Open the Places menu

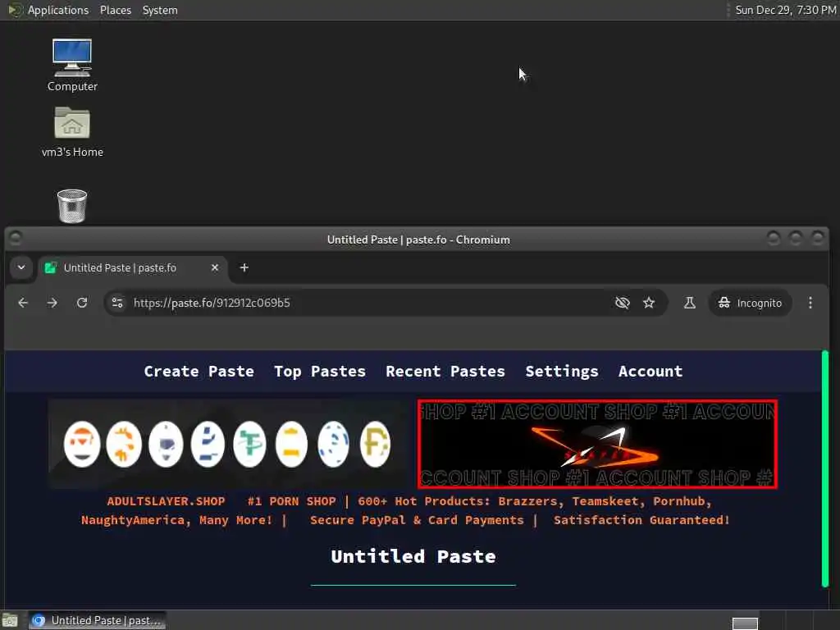pyautogui.click(x=115, y=10)
